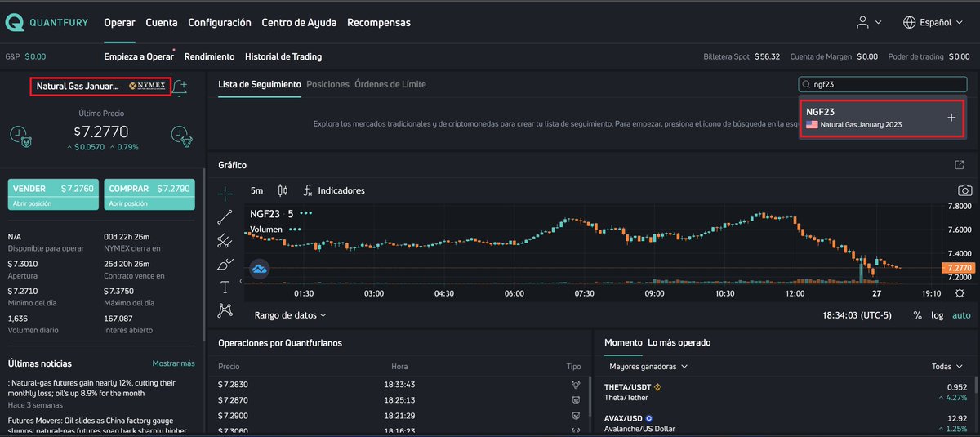Click the ngf23 search field
The width and height of the screenshot is (980, 437).
coord(882,83)
